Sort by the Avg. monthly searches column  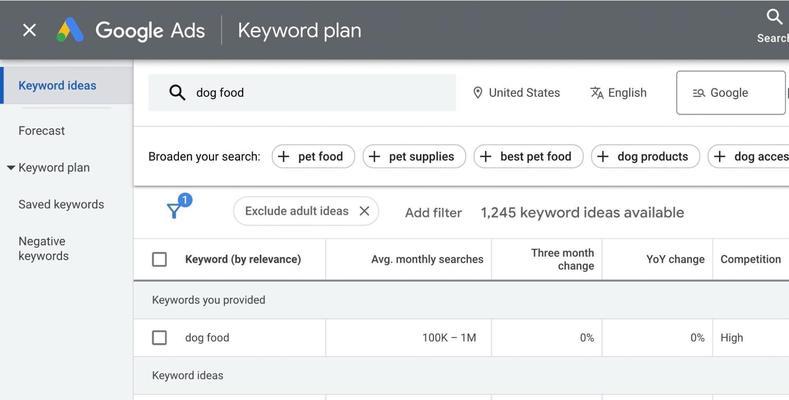pos(427,259)
